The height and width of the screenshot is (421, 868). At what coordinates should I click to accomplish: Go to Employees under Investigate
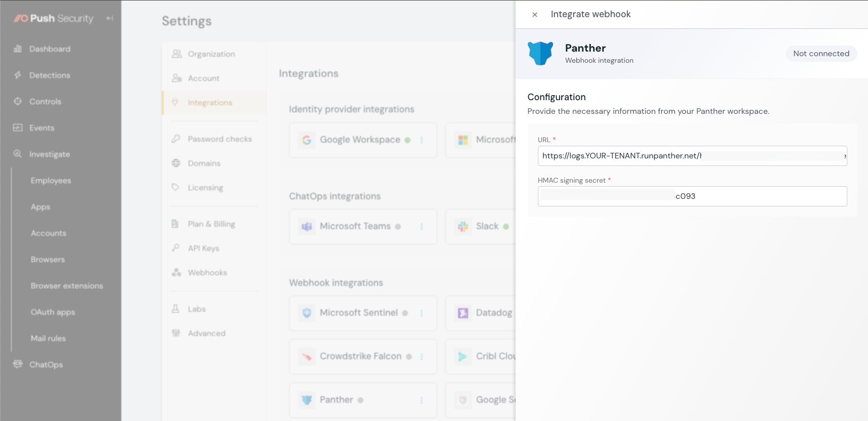(x=51, y=181)
